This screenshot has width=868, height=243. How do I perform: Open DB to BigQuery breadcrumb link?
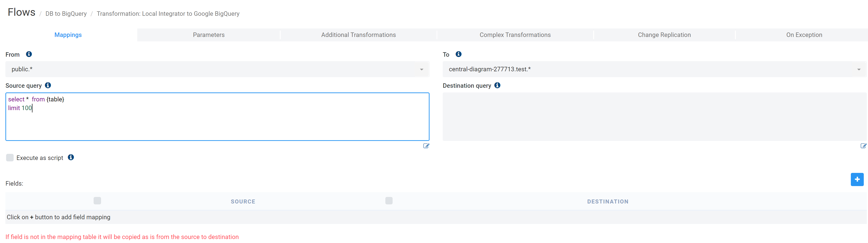[66, 13]
